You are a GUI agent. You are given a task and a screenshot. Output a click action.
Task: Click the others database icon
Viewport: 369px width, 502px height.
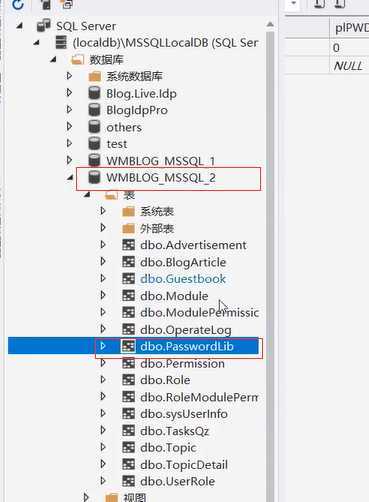pos(94,127)
